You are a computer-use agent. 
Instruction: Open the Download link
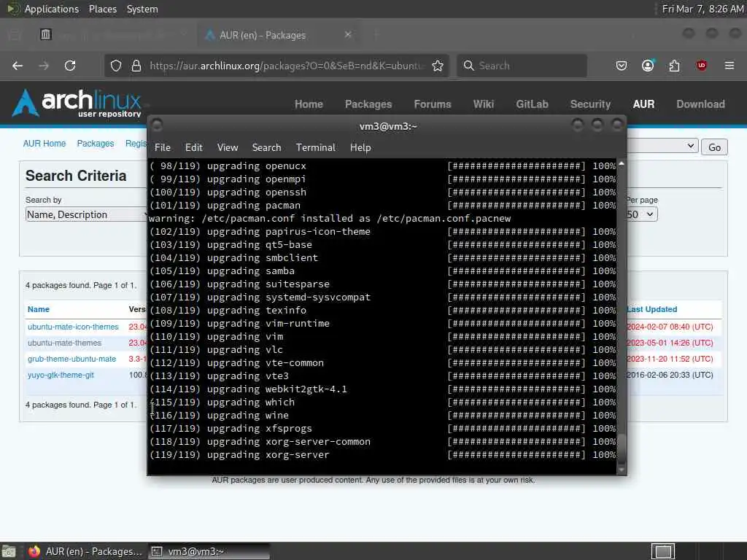701,104
